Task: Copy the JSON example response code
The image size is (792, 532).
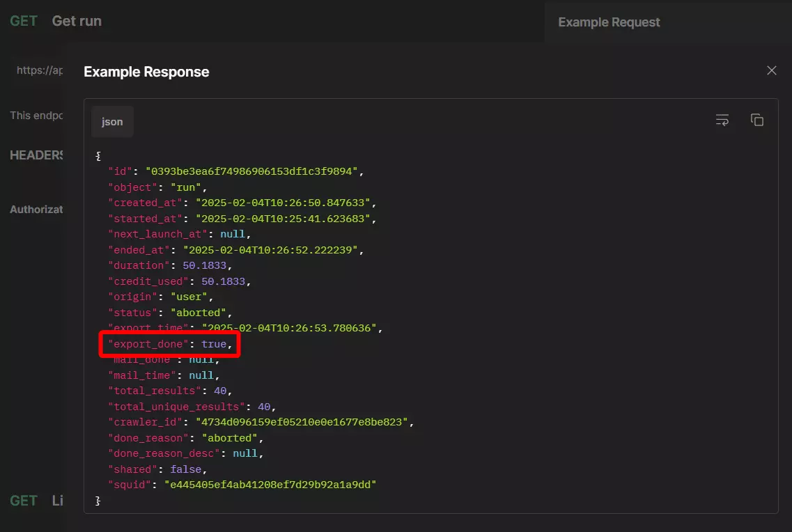Action: click(x=757, y=120)
